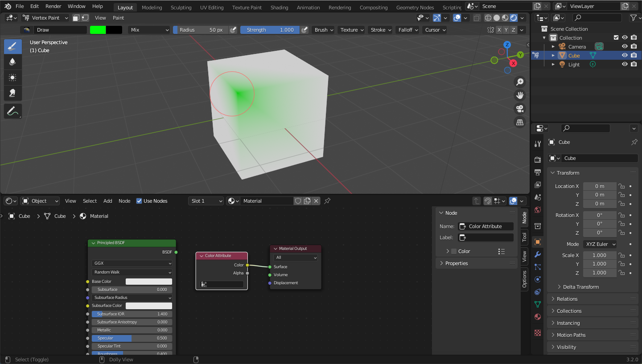Select the Smear tool in toolbar
Viewport: 642px width, 364px height.
click(x=13, y=93)
